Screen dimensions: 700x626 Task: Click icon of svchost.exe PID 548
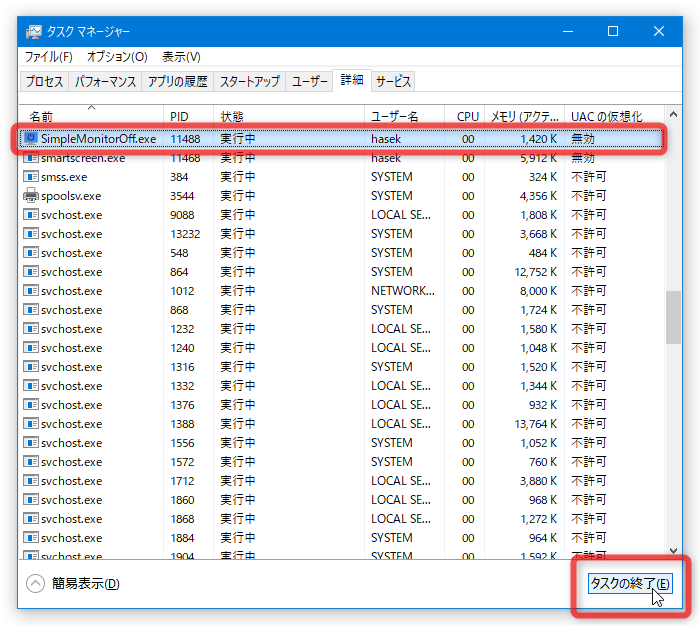(30, 253)
